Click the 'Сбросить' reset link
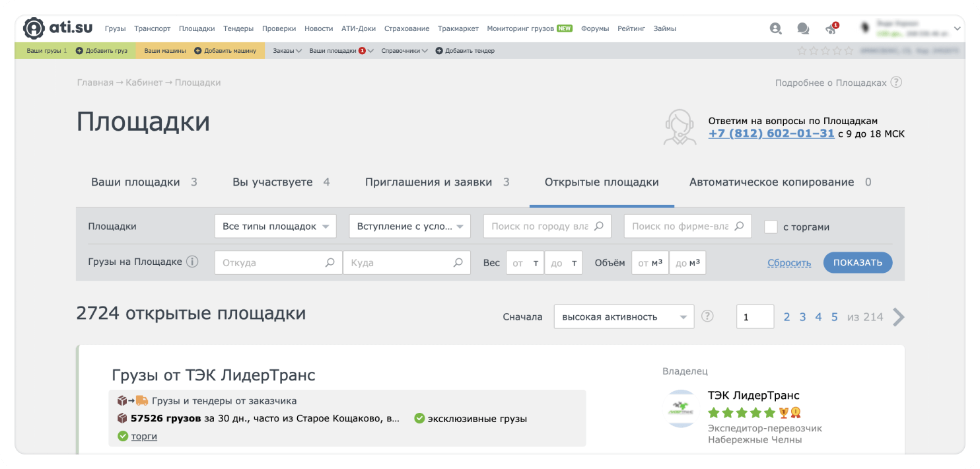 pyautogui.click(x=788, y=263)
